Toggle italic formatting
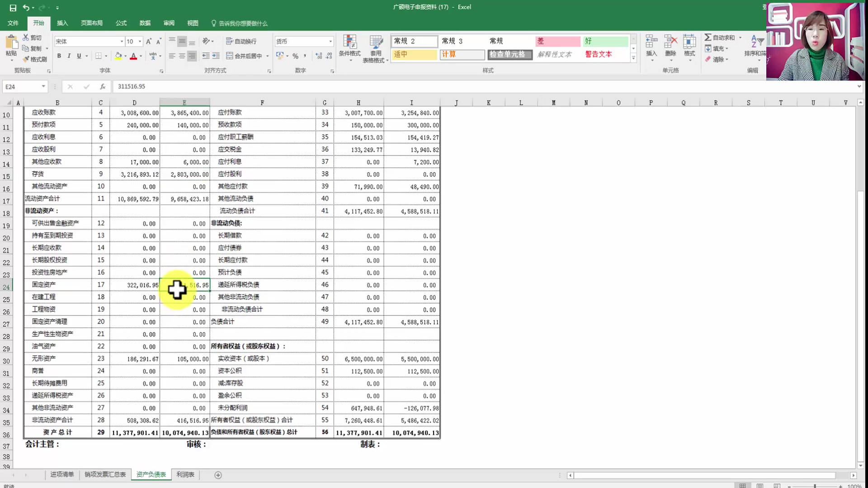868x488 pixels. point(69,56)
